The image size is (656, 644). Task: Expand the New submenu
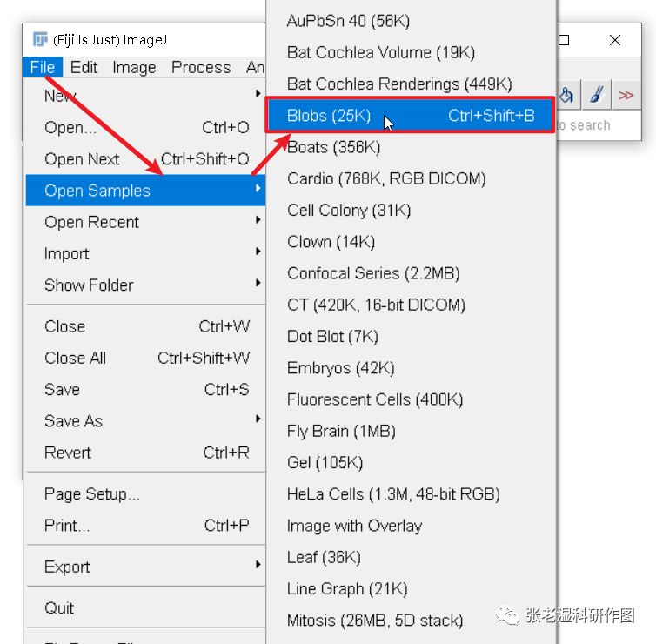[145, 96]
